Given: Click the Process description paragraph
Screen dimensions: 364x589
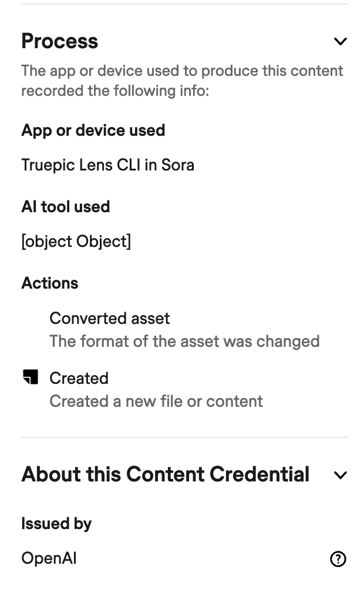Looking at the screenshot, I should pos(182,81).
